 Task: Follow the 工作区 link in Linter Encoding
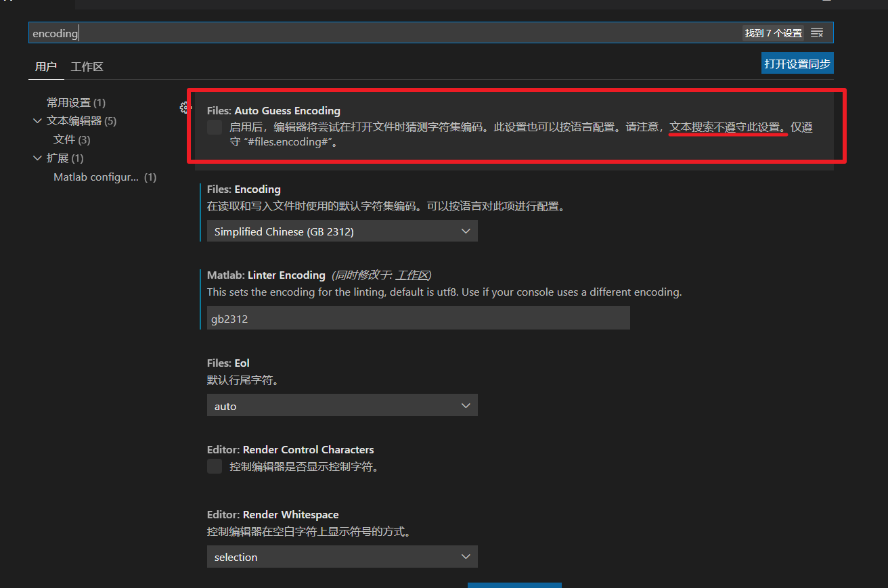click(x=412, y=275)
